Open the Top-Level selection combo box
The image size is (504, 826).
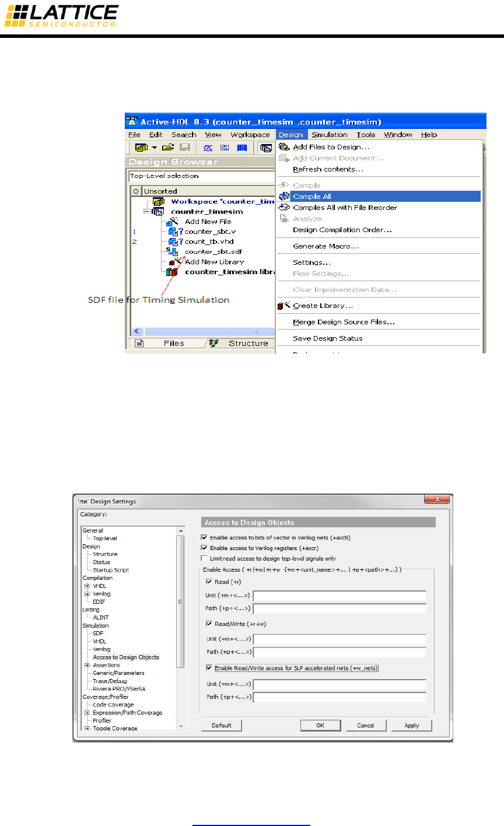202,176
